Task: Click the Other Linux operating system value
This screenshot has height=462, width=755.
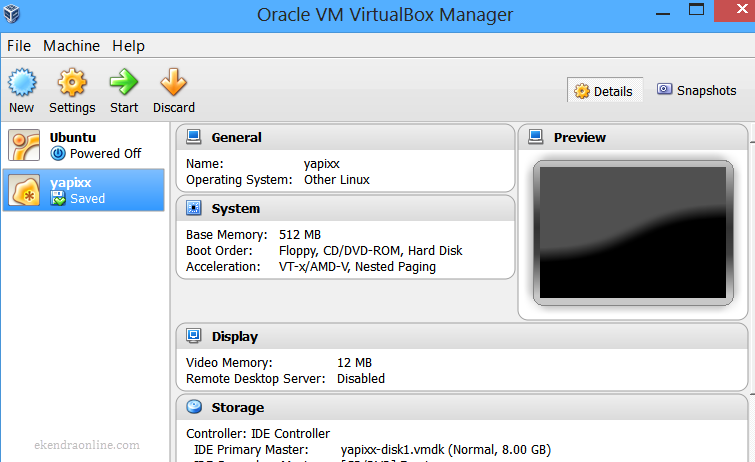Action: click(x=337, y=180)
